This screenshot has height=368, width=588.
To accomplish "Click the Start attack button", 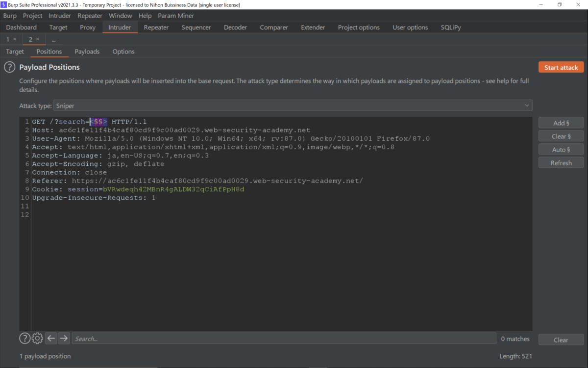I will coord(561,67).
